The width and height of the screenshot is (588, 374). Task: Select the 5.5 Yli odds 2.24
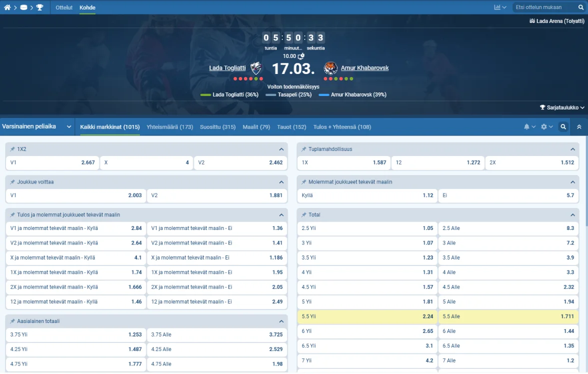(367, 316)
